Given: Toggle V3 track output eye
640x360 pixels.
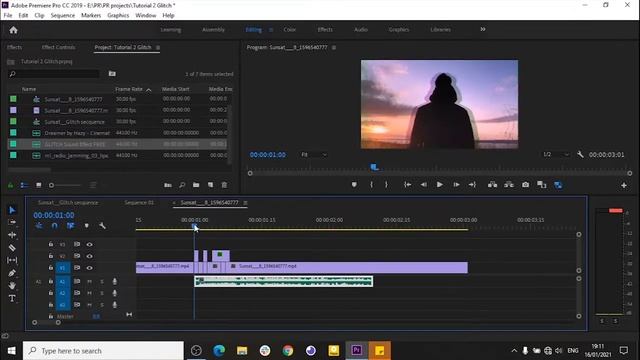Looking at the screenshot, I should point(89,244).
